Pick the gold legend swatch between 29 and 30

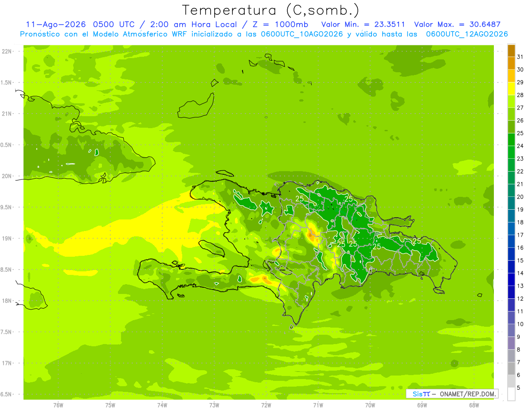(511, 76)
